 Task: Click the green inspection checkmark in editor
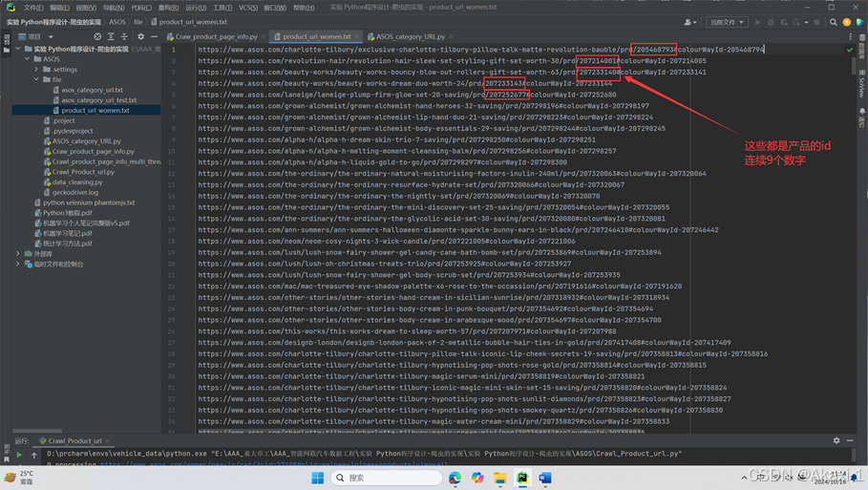coord(849,50)
